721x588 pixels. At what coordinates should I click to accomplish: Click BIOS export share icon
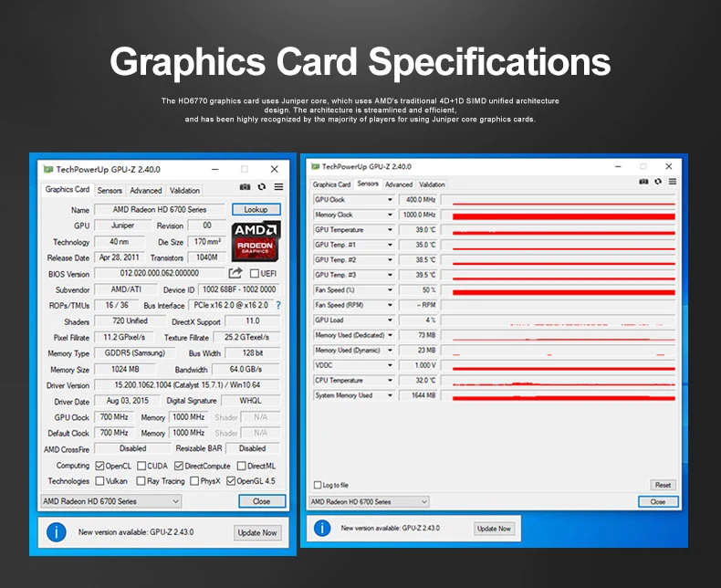[x=235, y=273]
